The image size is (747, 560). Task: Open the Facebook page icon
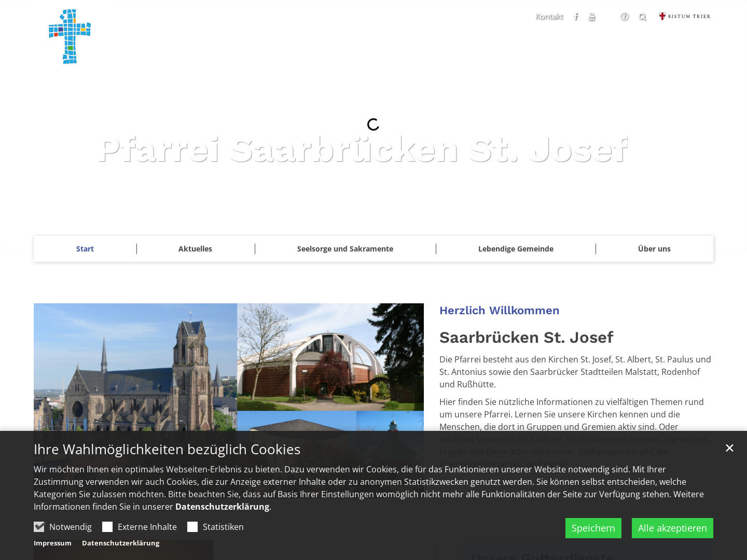pyautogui.click(x=576, y=17)
